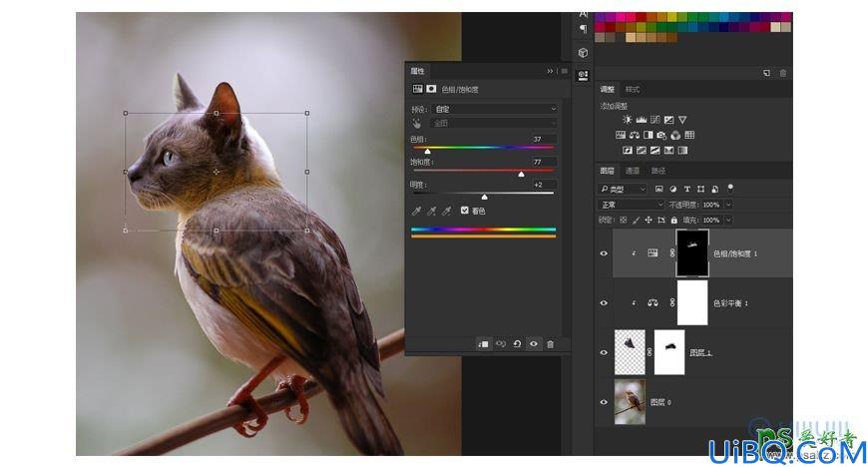Image resolution: width=868 pixels, height=467 pixels.
Task: Pick the subtract-from-sample eyedropper (minus)
Action: (446, 211)
